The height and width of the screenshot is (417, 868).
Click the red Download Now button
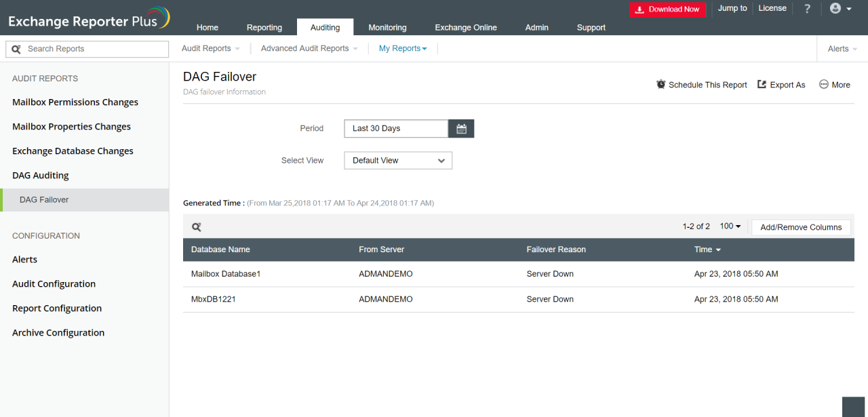667,9
